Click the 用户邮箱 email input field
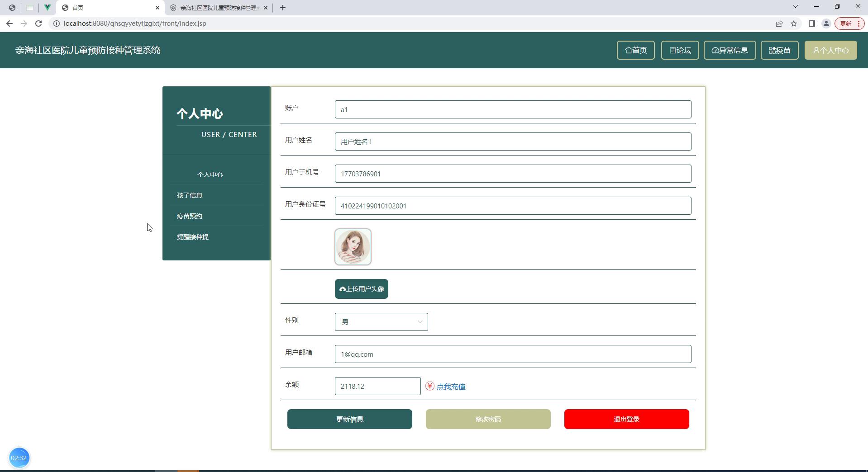868x472 pixels. (513, 354)
